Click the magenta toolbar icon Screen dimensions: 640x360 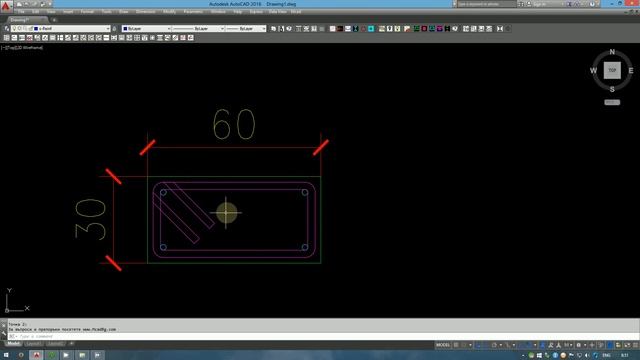pyautogui.click(x=440, y=29)
